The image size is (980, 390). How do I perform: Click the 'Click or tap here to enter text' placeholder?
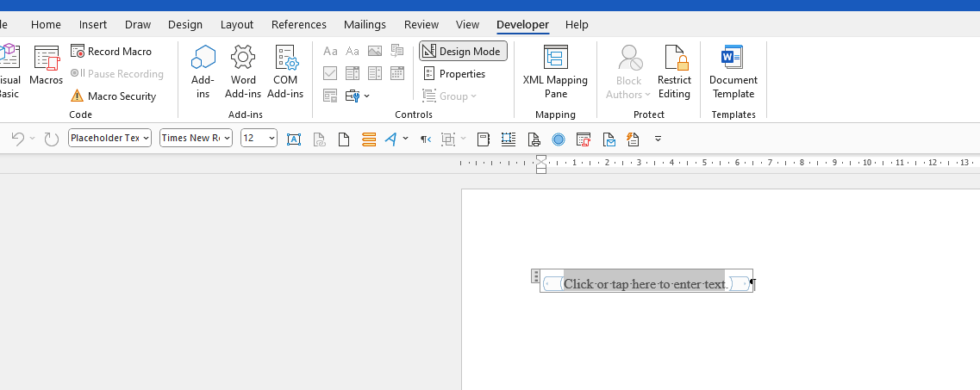pos(645,284)
